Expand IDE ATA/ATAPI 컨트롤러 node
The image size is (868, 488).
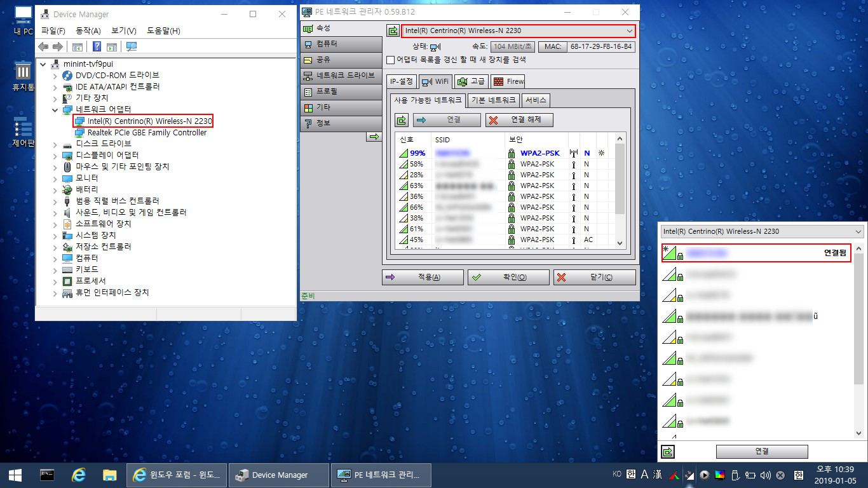[57, 86]
